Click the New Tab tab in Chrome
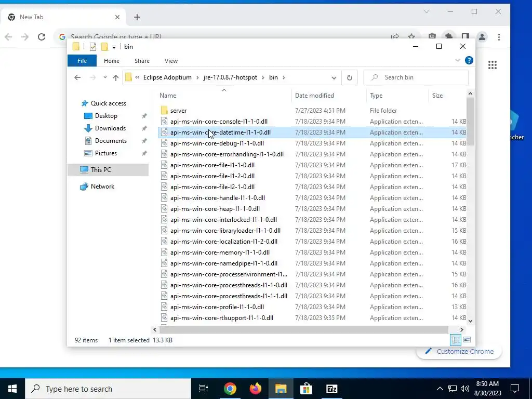Screen dimensions: 532x399 (x=63, y=17)
